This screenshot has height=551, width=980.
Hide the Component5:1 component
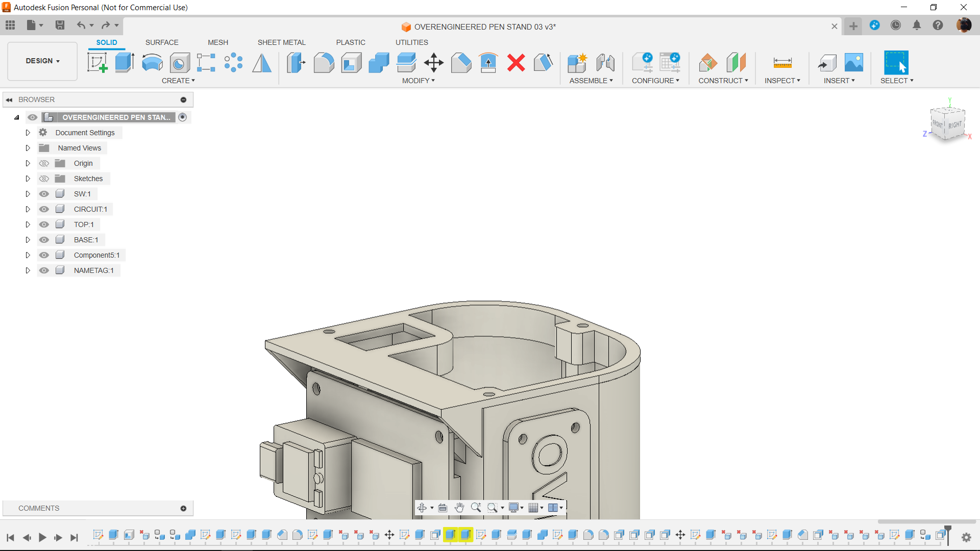pos(44,255)
